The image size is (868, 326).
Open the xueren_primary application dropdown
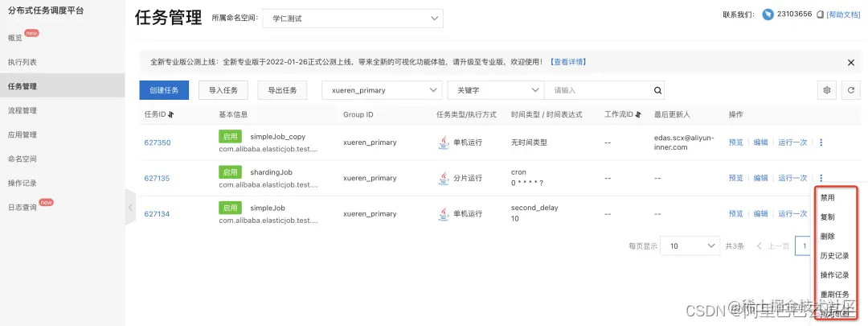(383, 90)
